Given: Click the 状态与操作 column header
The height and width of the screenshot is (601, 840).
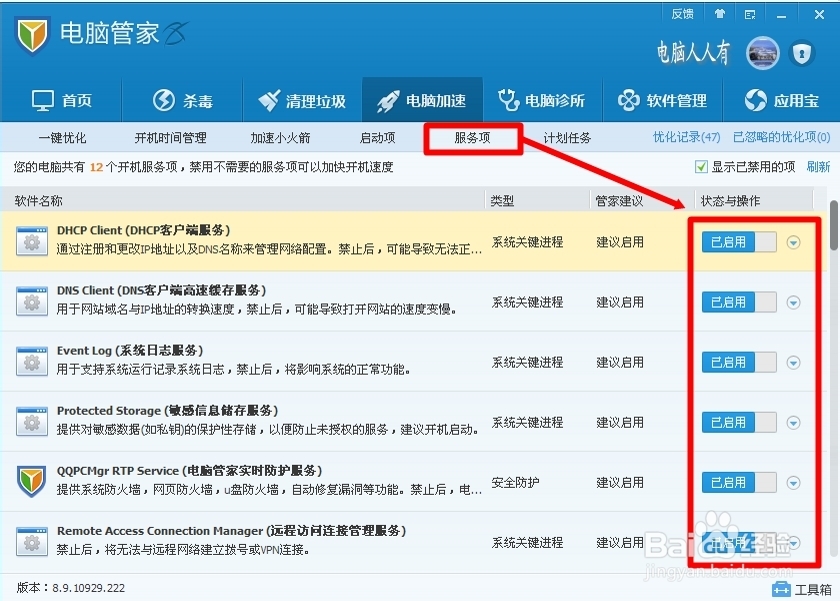Looking at the screenshot, I should (x=730, y=201).
